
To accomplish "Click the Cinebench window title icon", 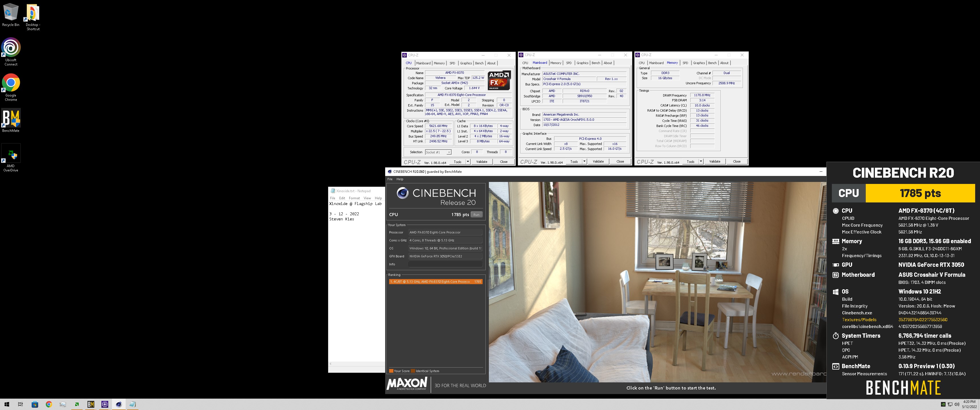I will (x=389, y=171).
